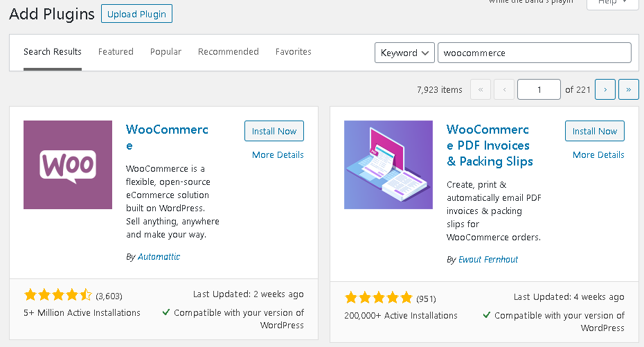The image size is (644, 347).
Task: Click the 'of 221' page total text
Action: 578,89
